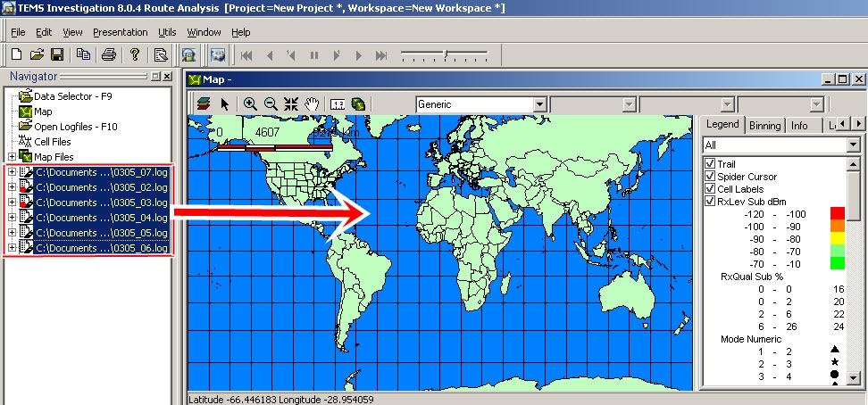This screenshot has height=405, width=868.
Task: Click the Data Selector - F9 folder icon
Action: coord(26,95)
